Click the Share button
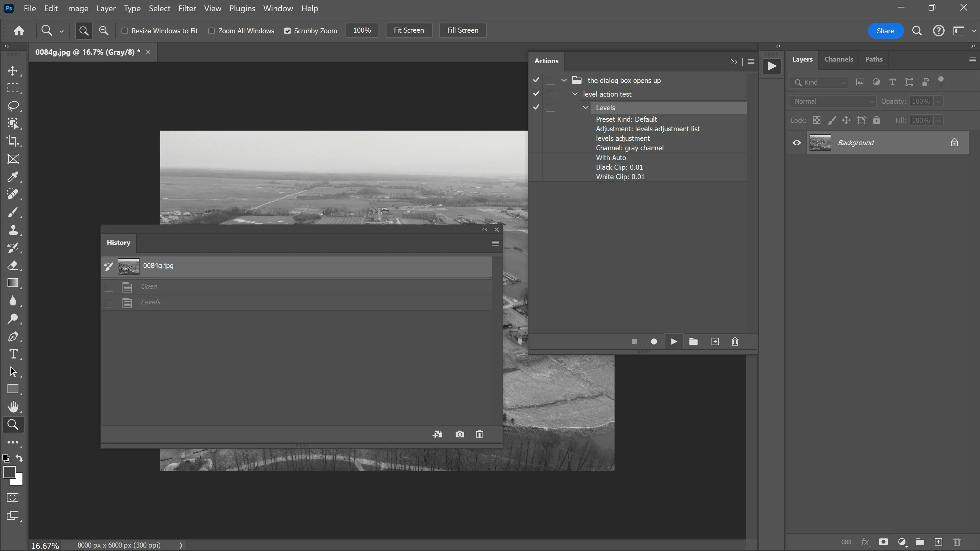The width and height of the screenshot is (980, 551). [885, 31]
